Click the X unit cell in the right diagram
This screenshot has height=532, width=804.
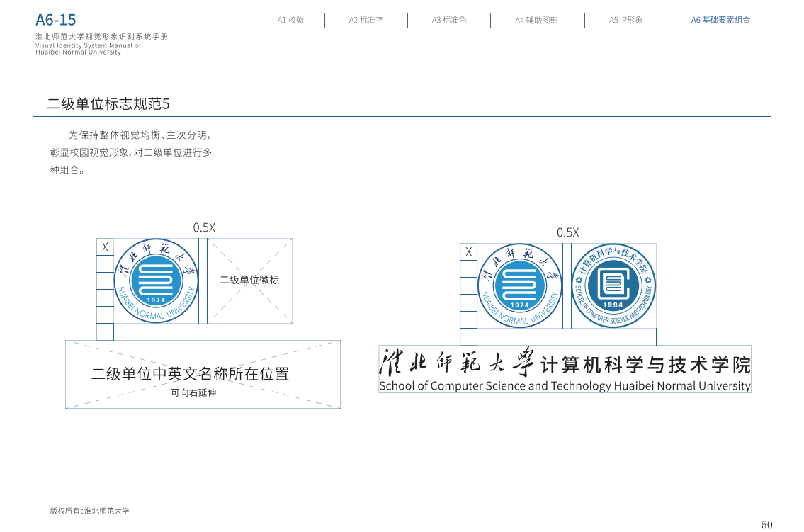point(469,251)
